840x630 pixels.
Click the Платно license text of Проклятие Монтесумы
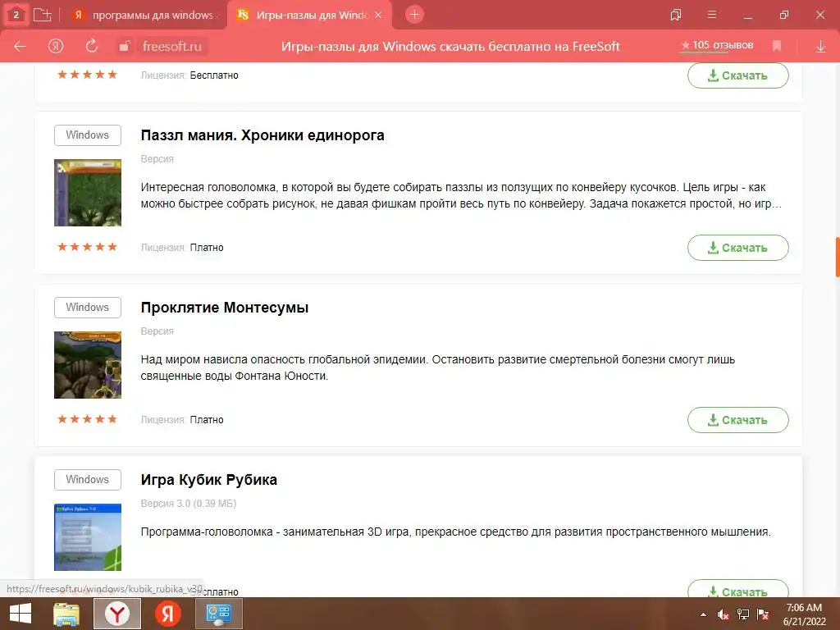(207, 420)
